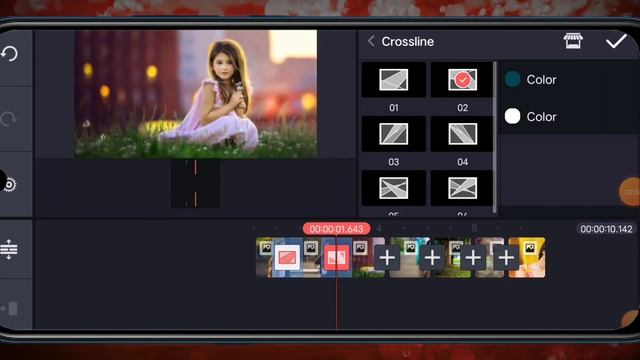The image size is (640, 360).
Task: Tap the jump-to-clip-edge icon at sidebar bottom
Action: point(10,309)
